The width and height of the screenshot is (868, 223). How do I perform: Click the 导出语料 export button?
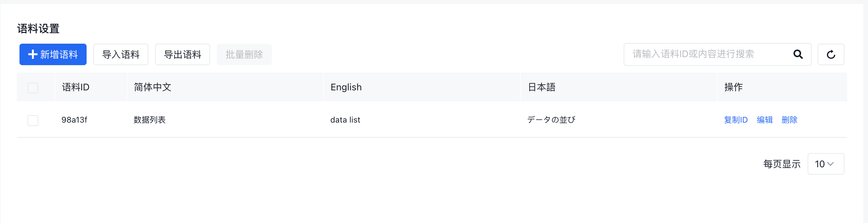point(182,54)
